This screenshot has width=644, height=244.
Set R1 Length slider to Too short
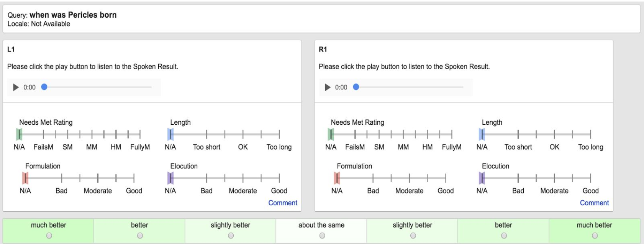pyautogui.click(x=518, y=134)
